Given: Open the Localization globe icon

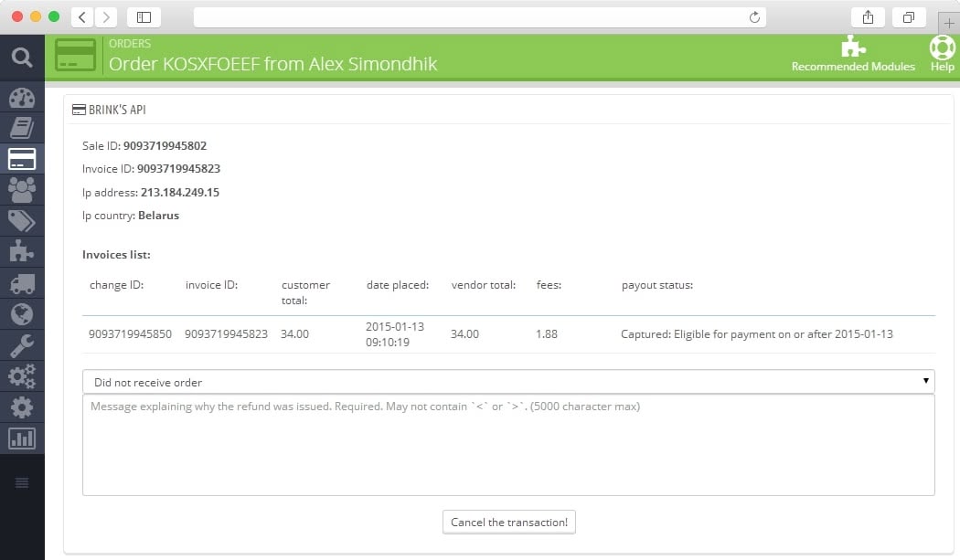Looking at the screenshot, I should point(22,314).
